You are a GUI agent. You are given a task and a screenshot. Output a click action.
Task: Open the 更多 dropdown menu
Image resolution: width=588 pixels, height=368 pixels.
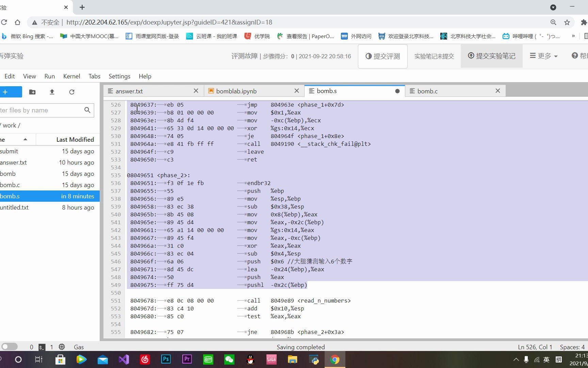click(x=544, y=56)
